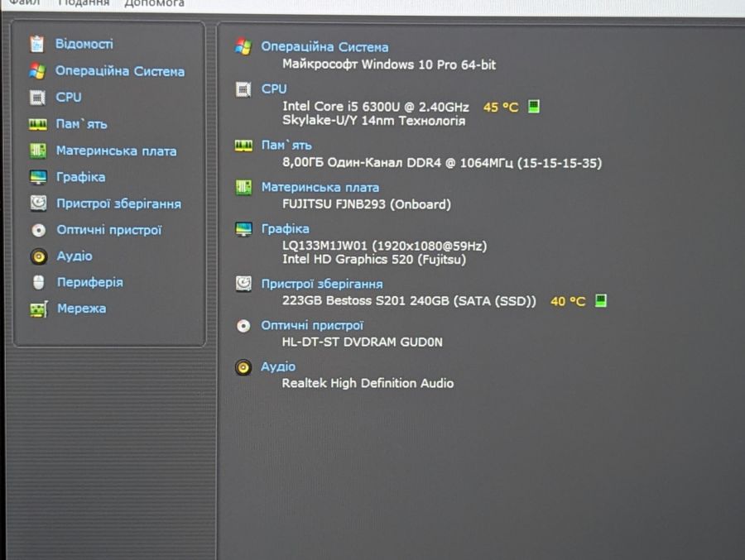Select the Операційна Система sidebar Windows icon

[x=37, y=71]
